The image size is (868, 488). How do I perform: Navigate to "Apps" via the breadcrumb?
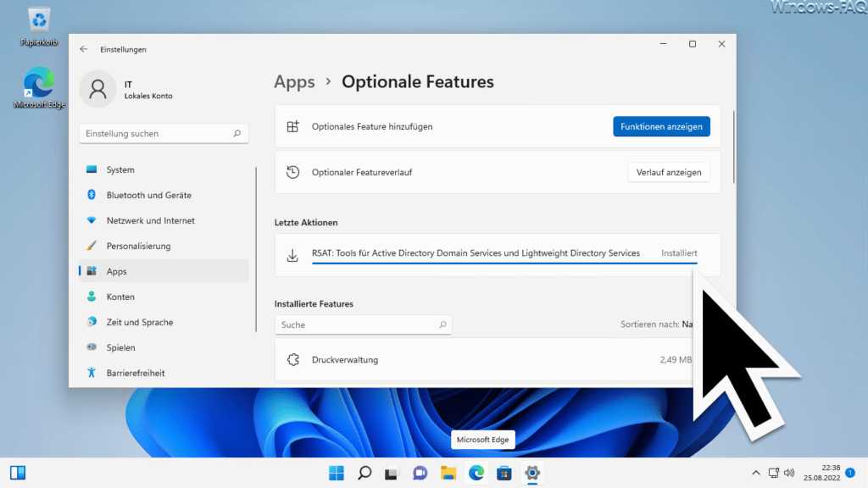pyautogui.click(x=294, y=81)
